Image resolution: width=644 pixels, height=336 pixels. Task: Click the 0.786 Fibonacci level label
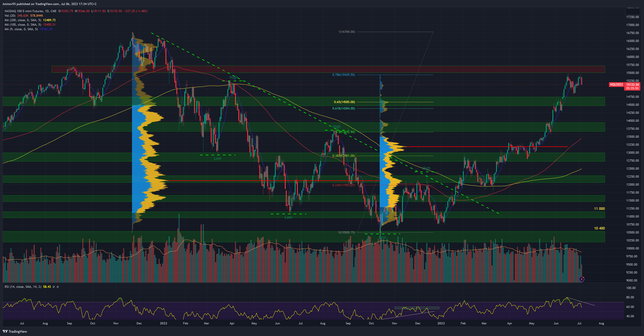(343, 75)
